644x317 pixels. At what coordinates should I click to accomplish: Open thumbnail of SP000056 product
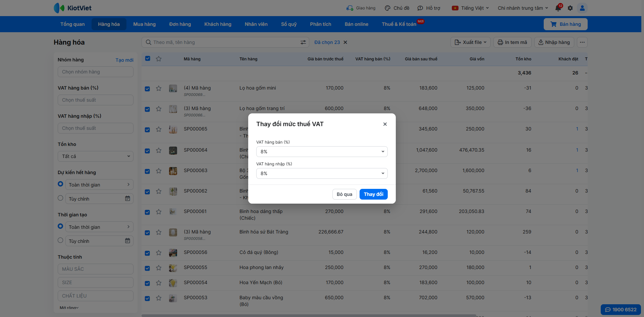tap(173, 253)
